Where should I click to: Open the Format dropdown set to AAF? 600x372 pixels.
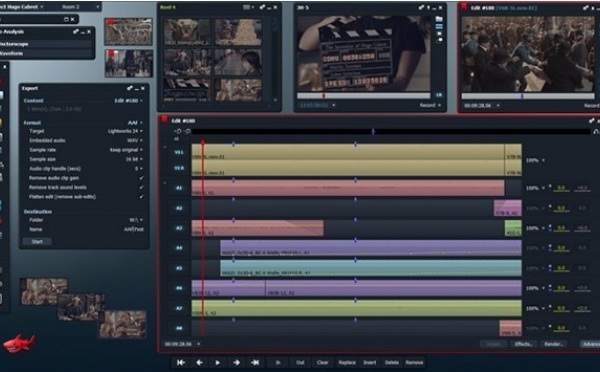coord(135,123)
